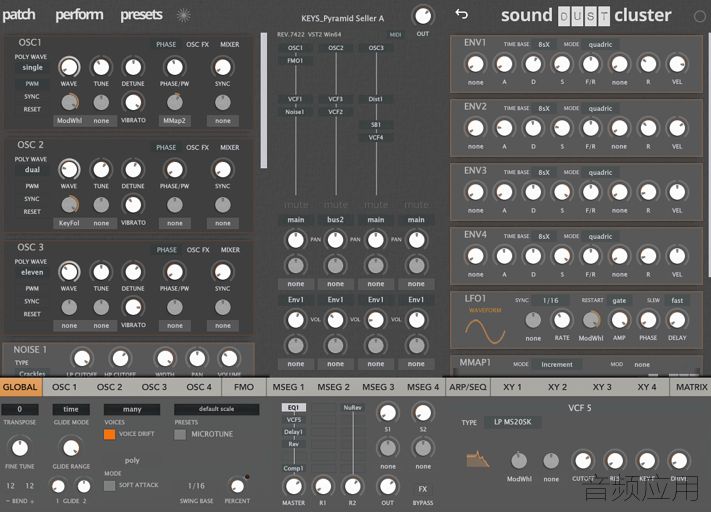The height and width of the screenshot is (512, 711).
Task: Open OSC 3 poly wave 'eleven' dropdown
Action: click(32, 273)
